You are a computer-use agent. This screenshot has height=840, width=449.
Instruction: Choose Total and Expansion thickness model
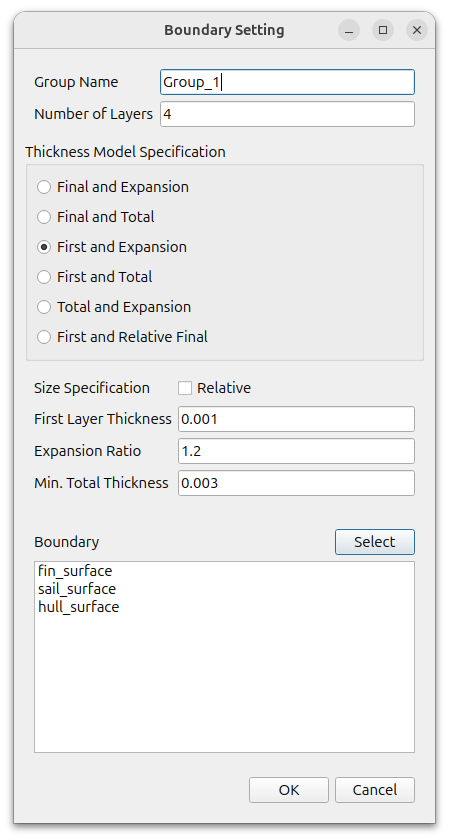tap(114, 307)
